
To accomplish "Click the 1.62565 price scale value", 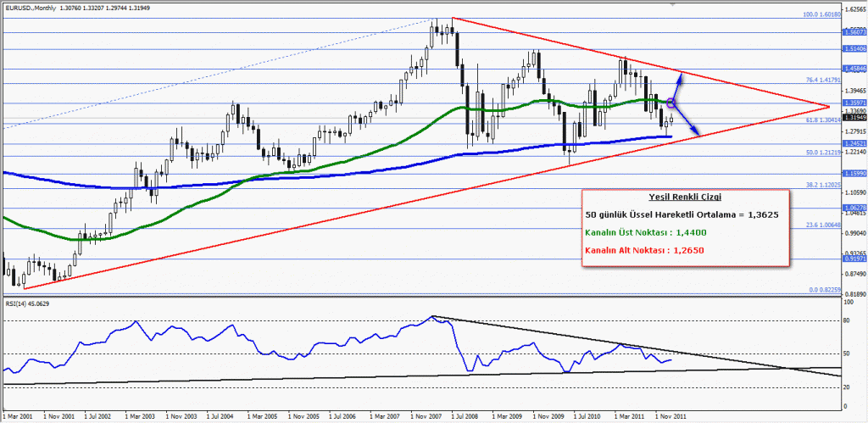I will tap(854, 10).
